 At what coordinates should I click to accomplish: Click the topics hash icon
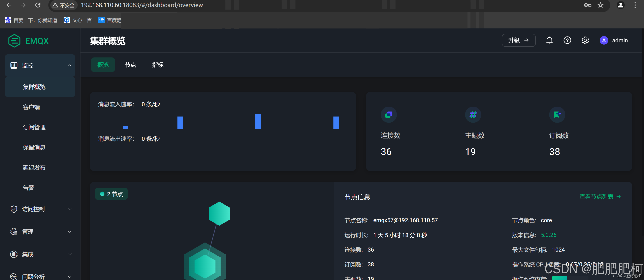coord(473,115)
